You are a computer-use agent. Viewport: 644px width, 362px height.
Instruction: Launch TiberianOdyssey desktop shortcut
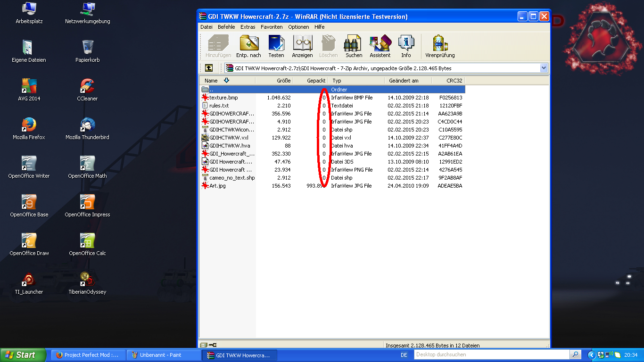(88, 283)
